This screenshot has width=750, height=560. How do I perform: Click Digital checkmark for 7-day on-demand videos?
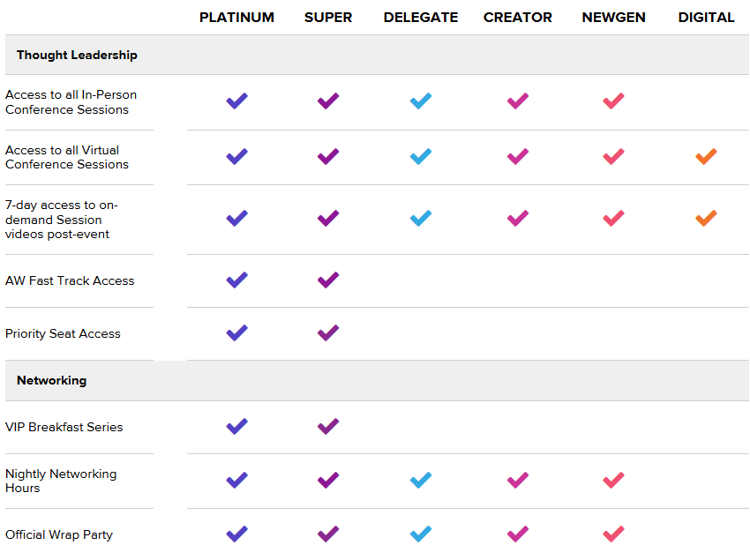(x=706, y=218)
